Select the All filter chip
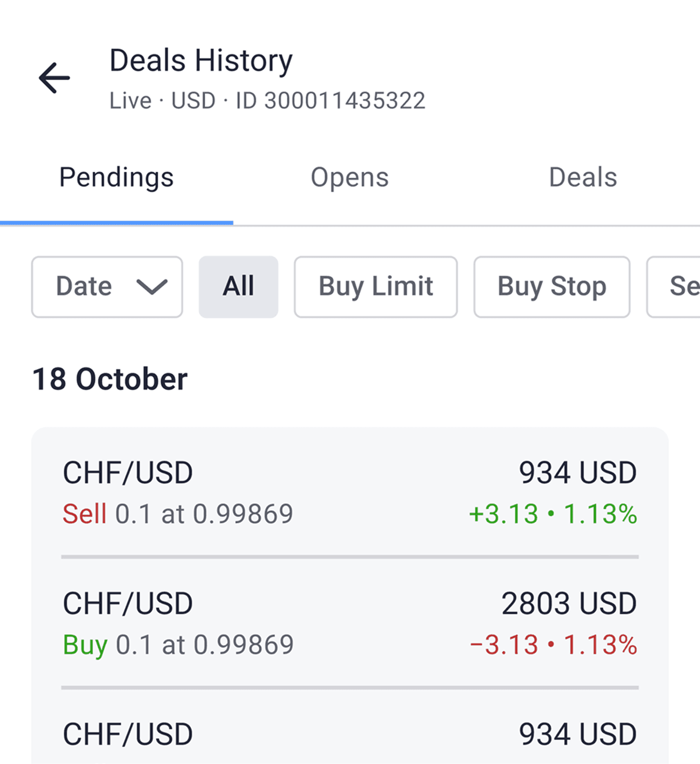This screenshot has width=700, height=764. tap(238, 287)
